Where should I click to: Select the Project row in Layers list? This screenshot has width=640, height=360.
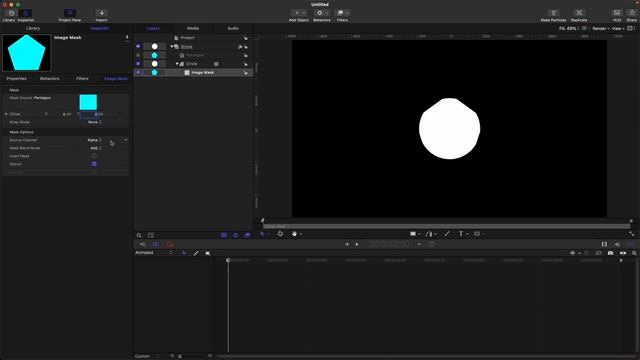[193, 38]
